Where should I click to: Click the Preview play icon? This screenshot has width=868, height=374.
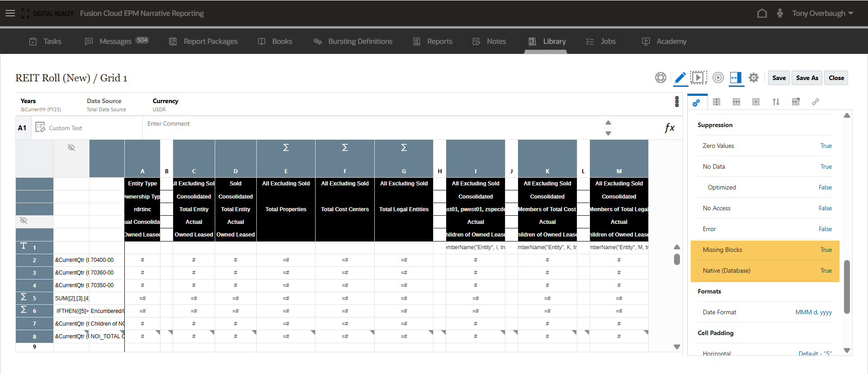[698, 78]
